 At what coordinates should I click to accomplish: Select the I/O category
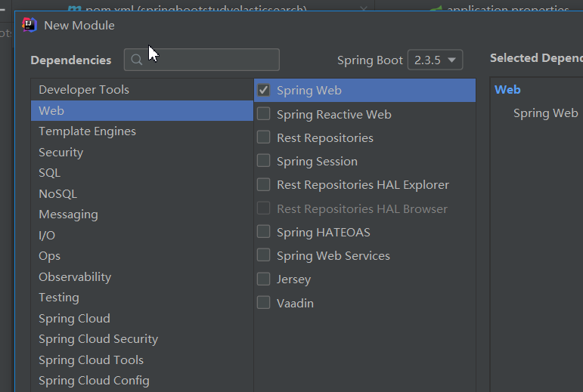click(x=142, y=236)
